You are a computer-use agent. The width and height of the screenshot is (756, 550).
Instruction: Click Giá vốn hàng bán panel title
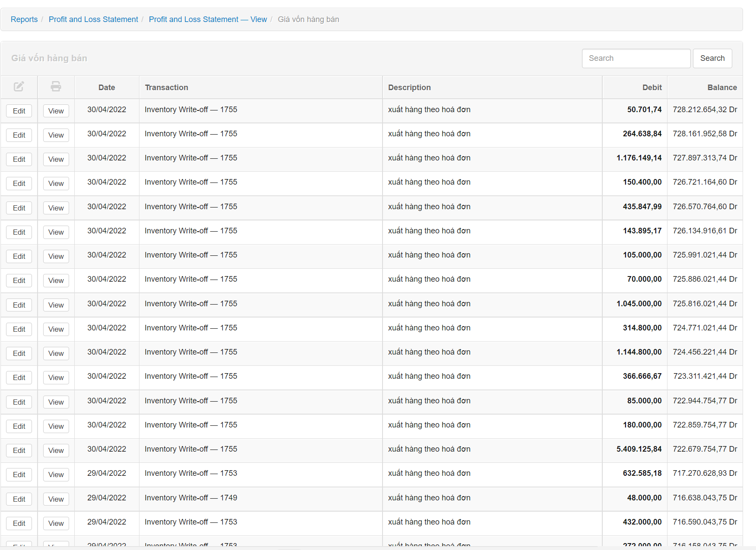pos(49,58)
